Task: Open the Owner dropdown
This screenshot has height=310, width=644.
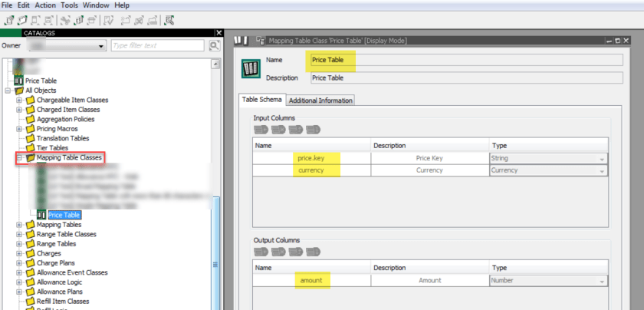Action: click(101, 47)
